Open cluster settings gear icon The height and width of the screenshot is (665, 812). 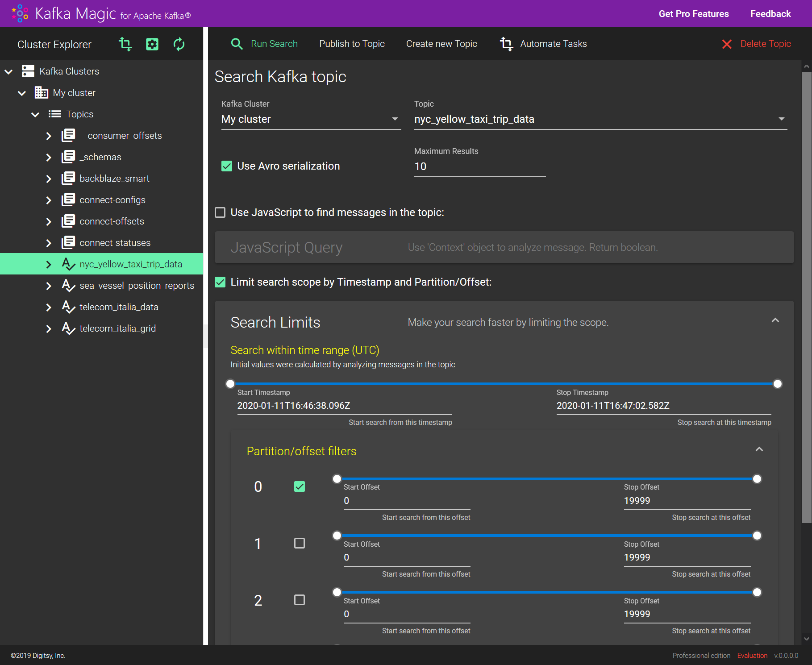tap(152, 44)
